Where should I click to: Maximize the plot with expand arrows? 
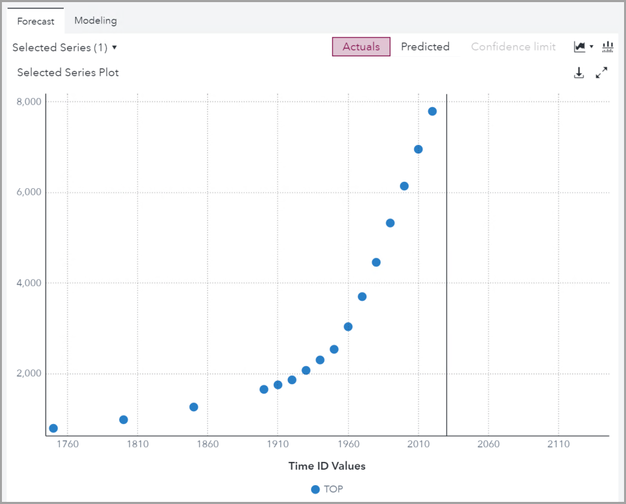pyautogui.click(x=601, y=73)
